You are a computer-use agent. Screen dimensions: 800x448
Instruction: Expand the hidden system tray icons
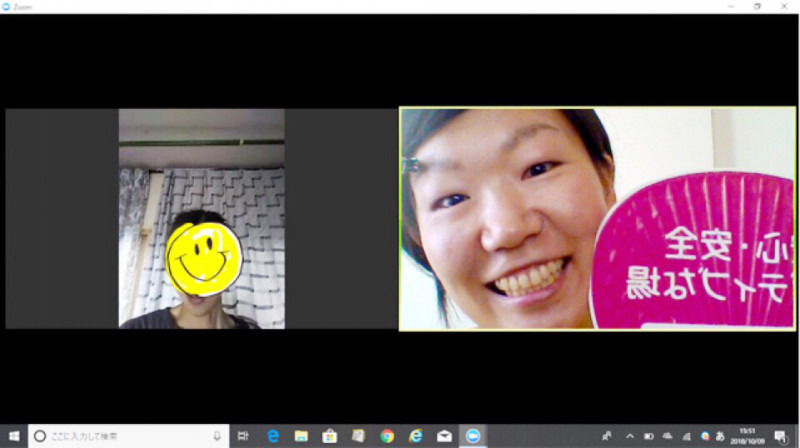630,436
